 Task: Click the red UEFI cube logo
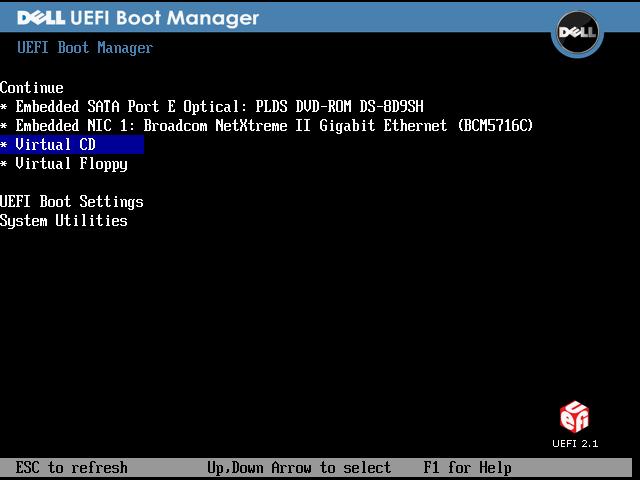point(575,417)
